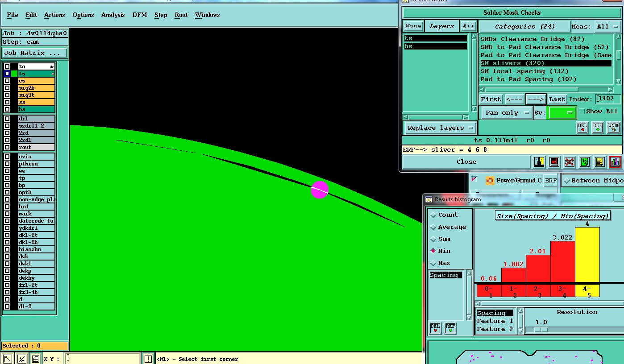
Task: Click the green numbered 12 icon
Action: pos(585,162)
